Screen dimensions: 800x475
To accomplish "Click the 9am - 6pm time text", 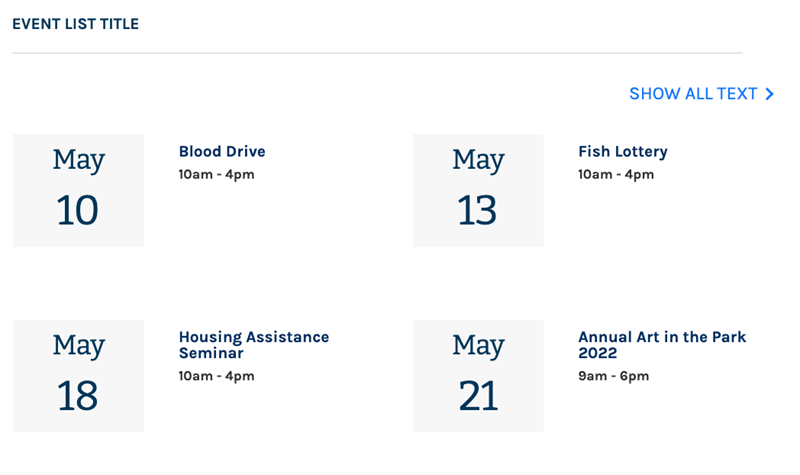I will coord(613,376).
